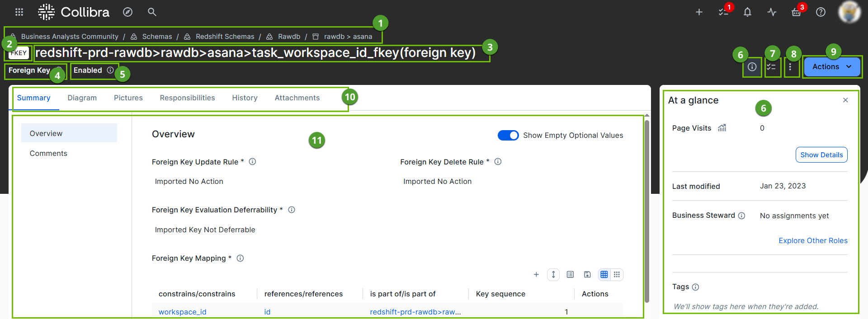Image resolution: width=868 pixels, height=319 pixels.
Task: Toggle Show Empty Optional Values switch
Action: tap(508, 136)
